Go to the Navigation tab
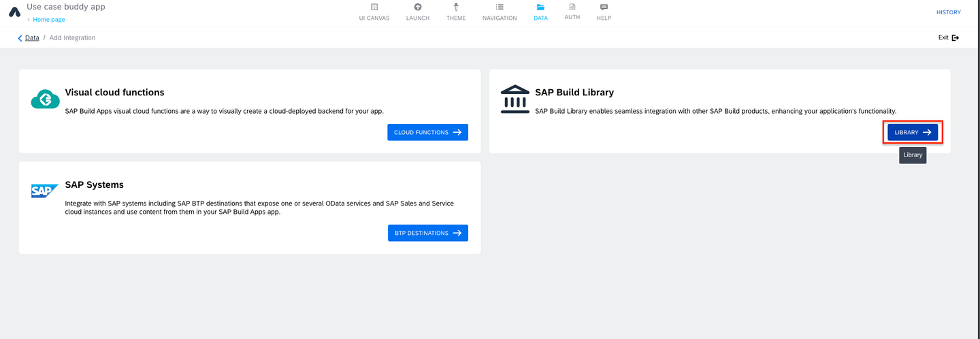Image resolution: width=980 pixels, height=339 pixels. (x=500, y=12)
